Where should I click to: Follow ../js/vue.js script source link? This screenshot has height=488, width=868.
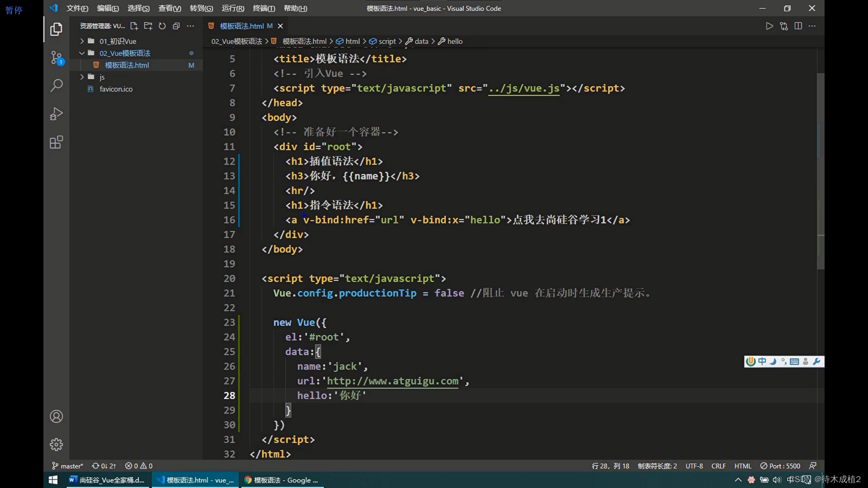524,88
